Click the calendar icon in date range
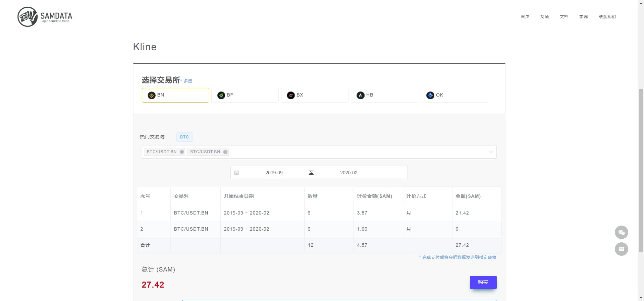This screenshot has width=644, height=301. tap(236, 173)
